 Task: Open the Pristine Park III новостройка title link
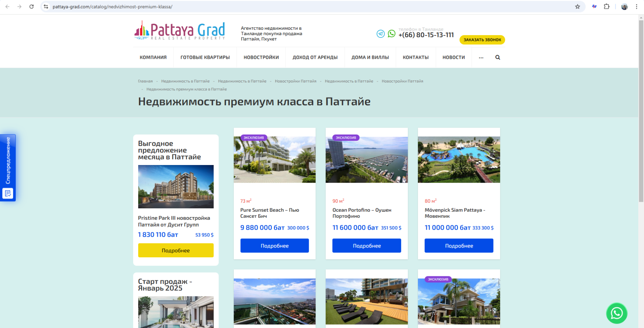click(x=174, y=221)
